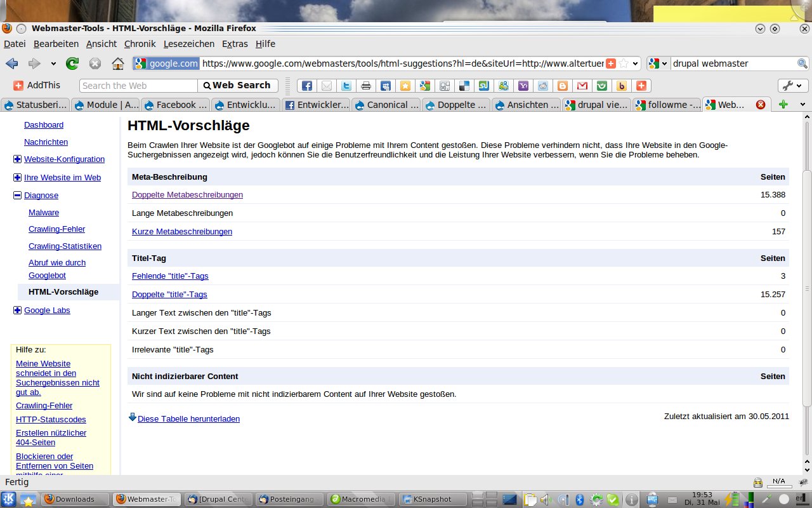
Task: Click Diese Tabelle herunterladen link
Action: (188, 418)
